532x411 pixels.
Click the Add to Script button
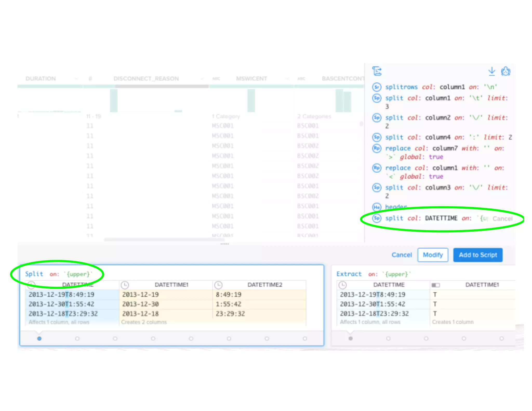[478, 255]
